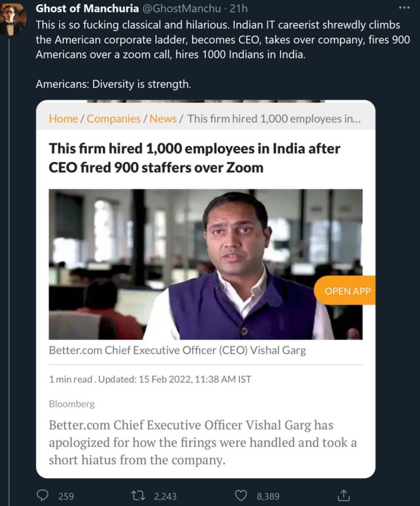Go to Home in the breadcrumb
The image size is (420, 506).
tap(63, 119)
